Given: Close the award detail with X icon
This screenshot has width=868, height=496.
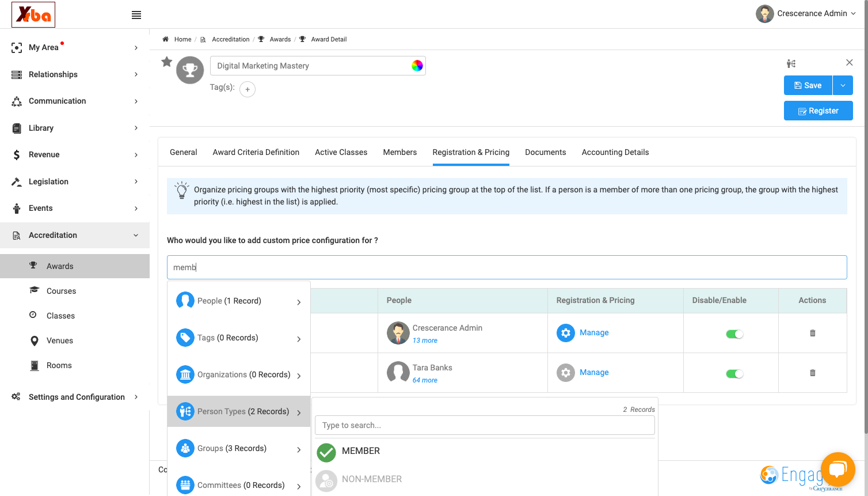Looking at the screenshot, I should point(849,62).
